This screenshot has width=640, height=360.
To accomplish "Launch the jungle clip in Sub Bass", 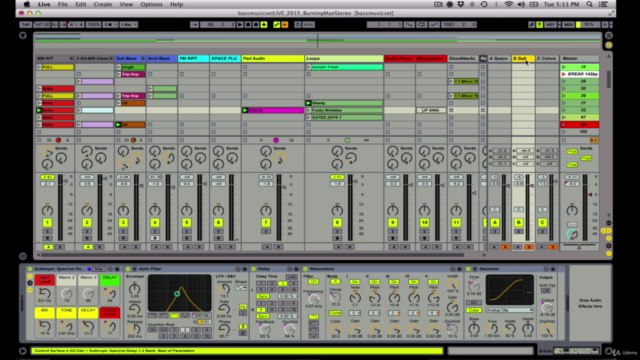I will 118,67.
